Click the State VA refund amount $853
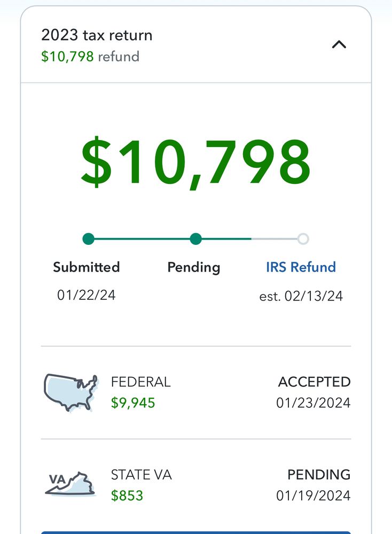Viewport: 392px width, 534px height. 127,496
